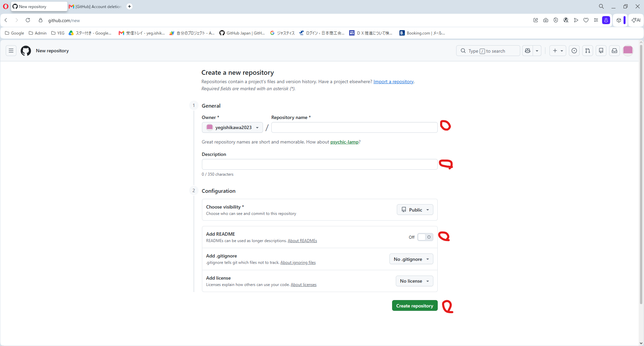644x346 pixels.
Task: Open the Pull requests icon
Action: 588,51
